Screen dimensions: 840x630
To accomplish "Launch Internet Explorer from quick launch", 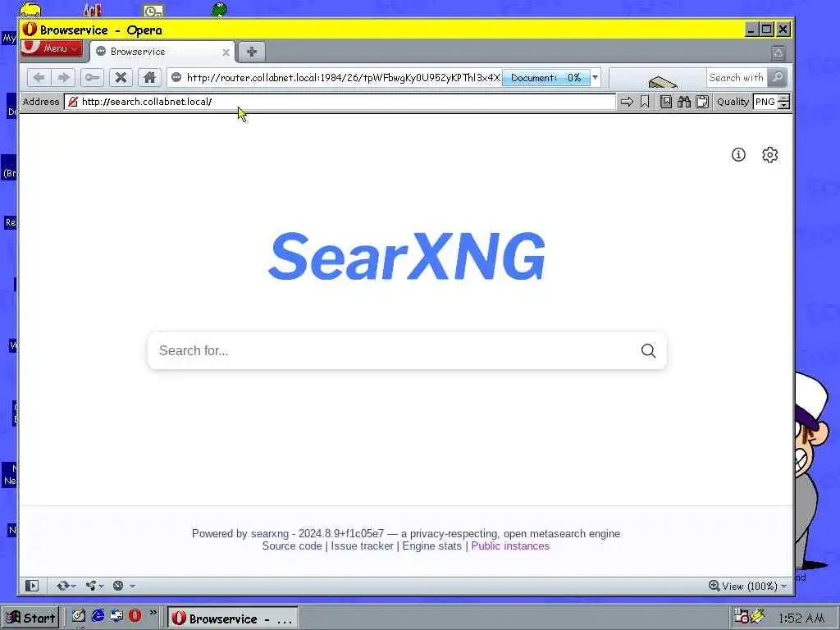I will click(98, 615).
